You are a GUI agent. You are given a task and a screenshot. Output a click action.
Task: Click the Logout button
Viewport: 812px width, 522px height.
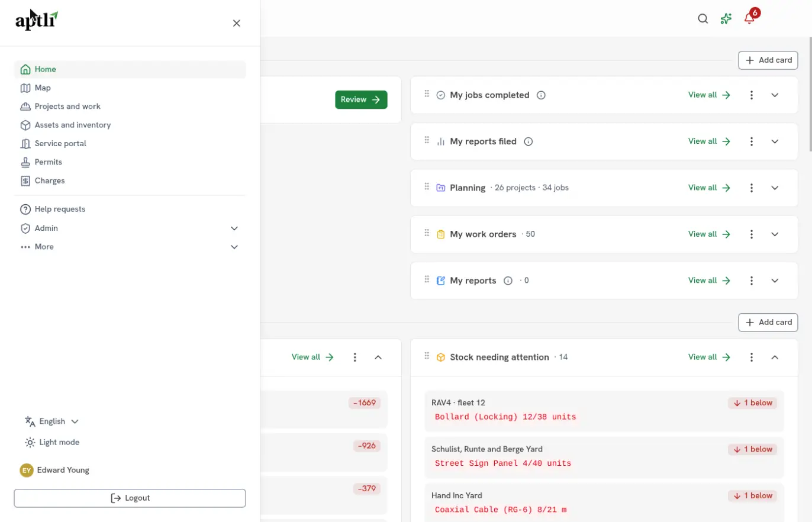130,498
